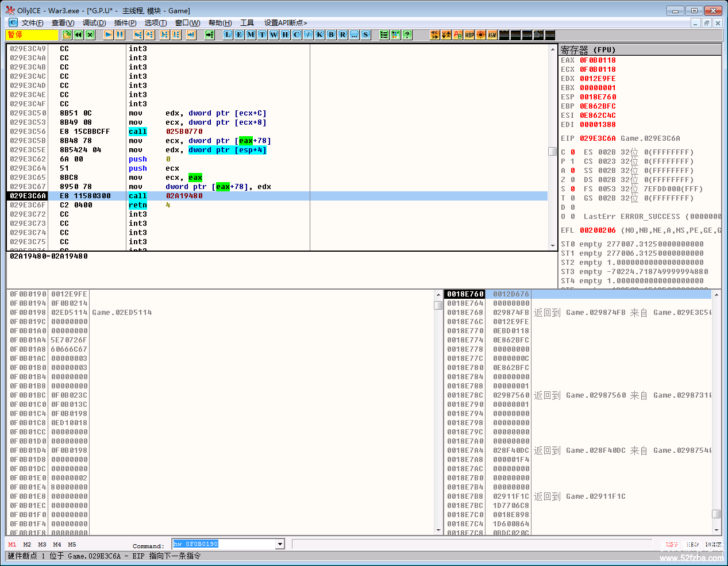Click the Command input field
The image size is (728, 566).
click(224, 544)
